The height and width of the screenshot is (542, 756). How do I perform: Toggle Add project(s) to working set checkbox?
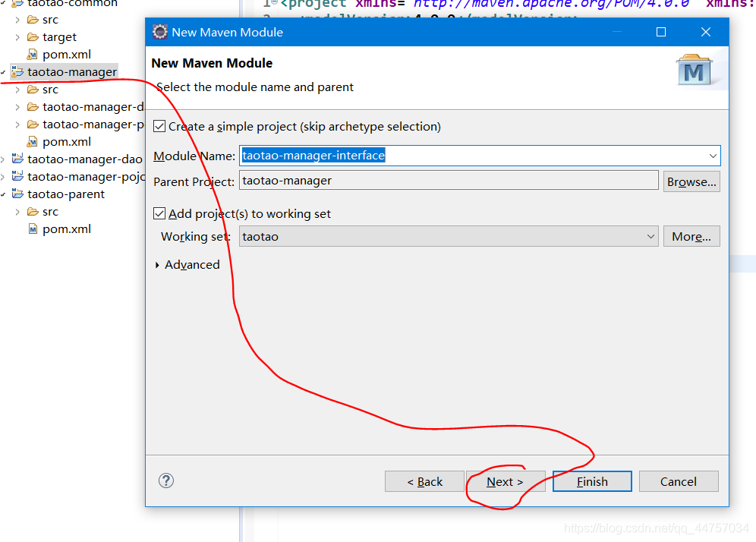coord(159,213)
